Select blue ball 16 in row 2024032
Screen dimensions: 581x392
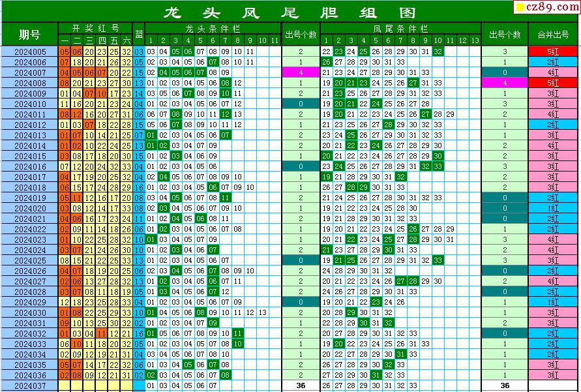click(139, 333)
